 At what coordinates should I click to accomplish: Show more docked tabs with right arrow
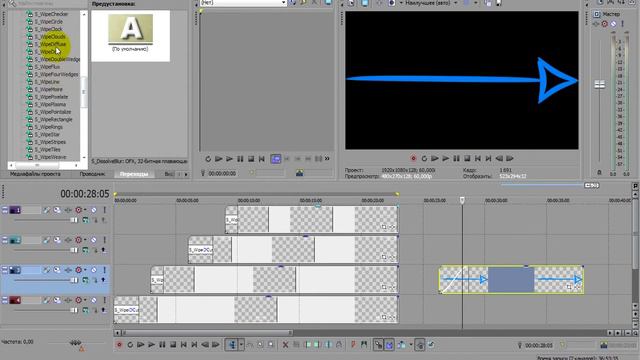coord(186,174)
